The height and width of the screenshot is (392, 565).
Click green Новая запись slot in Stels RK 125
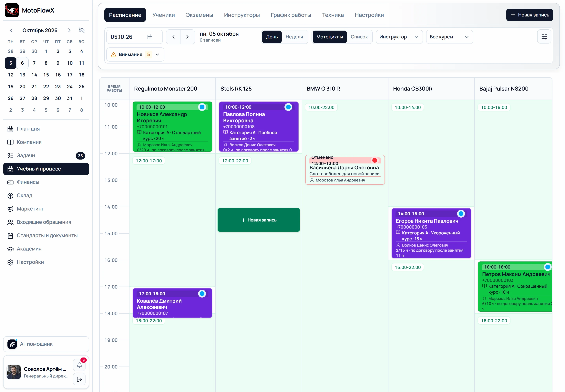pos(259,220)
